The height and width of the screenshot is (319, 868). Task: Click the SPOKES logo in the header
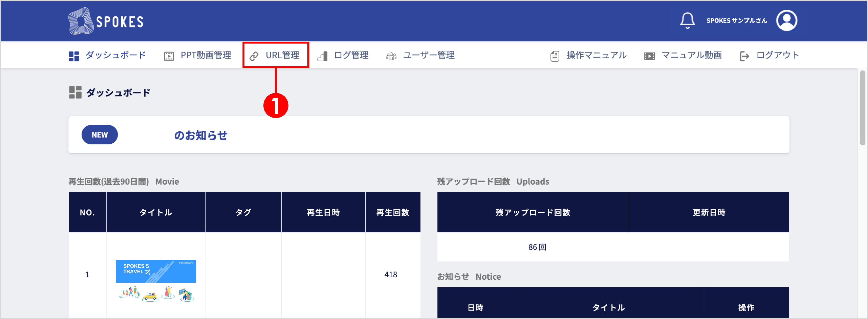click(x=106, y=21)
